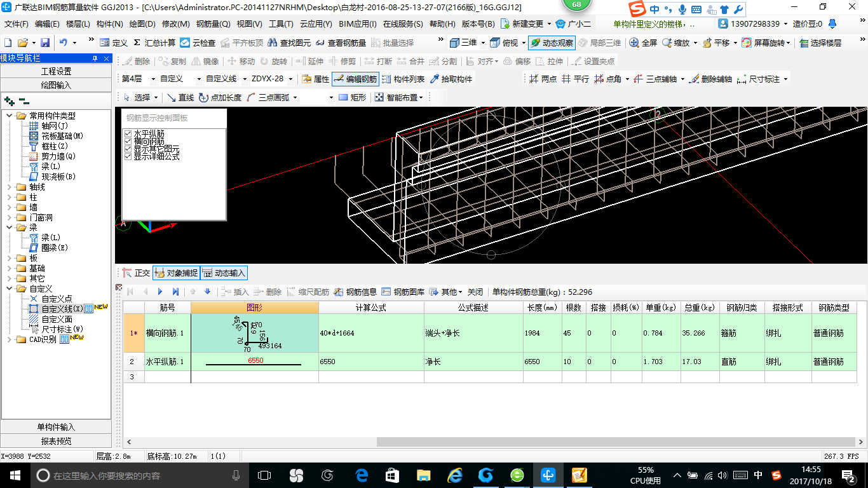This screenshot has width=868, height=488.
Task: Click 查找图元 find element tool
Action: (x=289, y=43)
